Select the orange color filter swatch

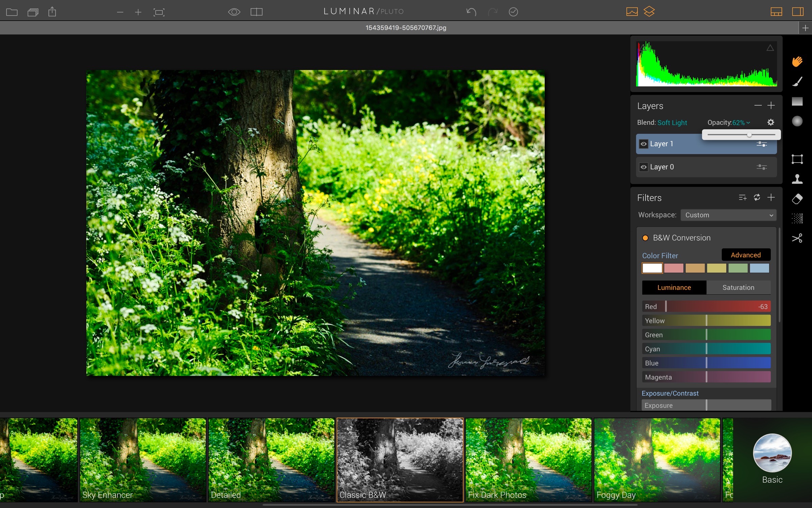coord(695,268)
